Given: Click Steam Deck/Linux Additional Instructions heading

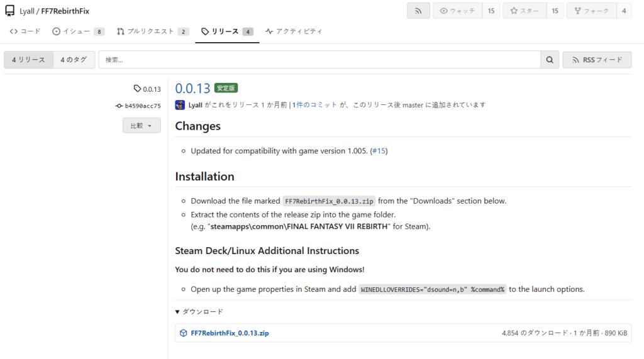Looking at the screenshot, I should click(x=267, y=251).
